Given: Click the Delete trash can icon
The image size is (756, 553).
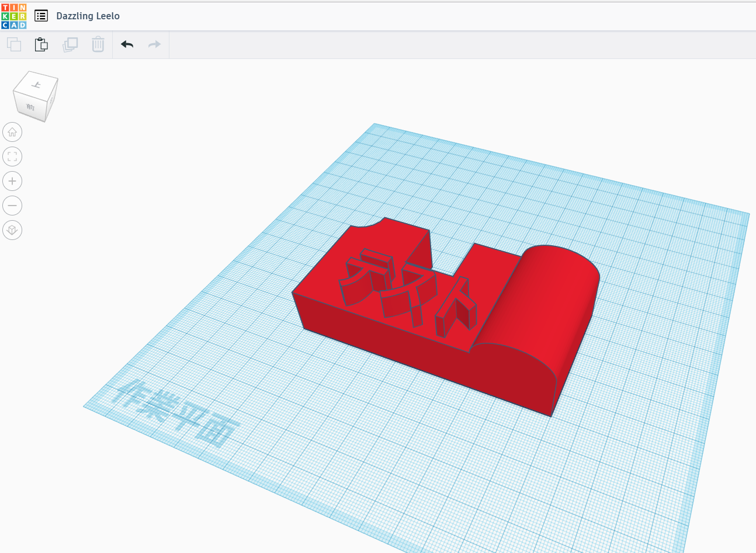Looking at the screenshot, I should click(x=98, y=44).
